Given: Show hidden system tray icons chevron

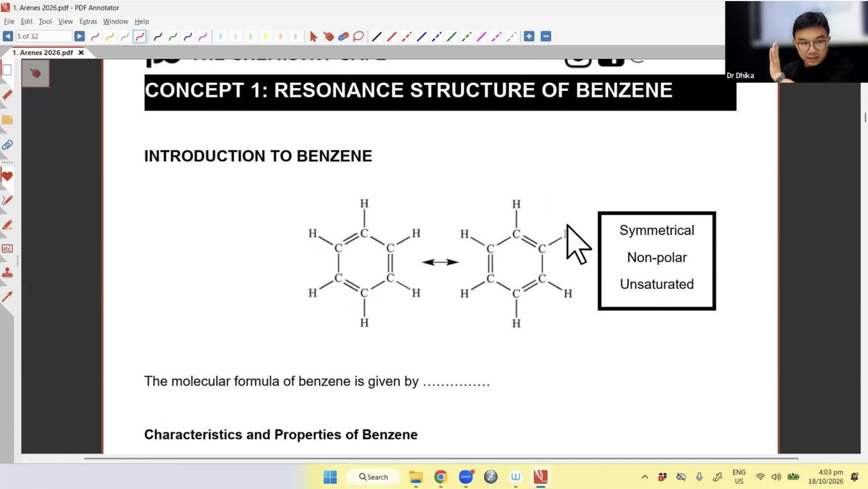Looking at the screenshot, I should coord(645,477).
